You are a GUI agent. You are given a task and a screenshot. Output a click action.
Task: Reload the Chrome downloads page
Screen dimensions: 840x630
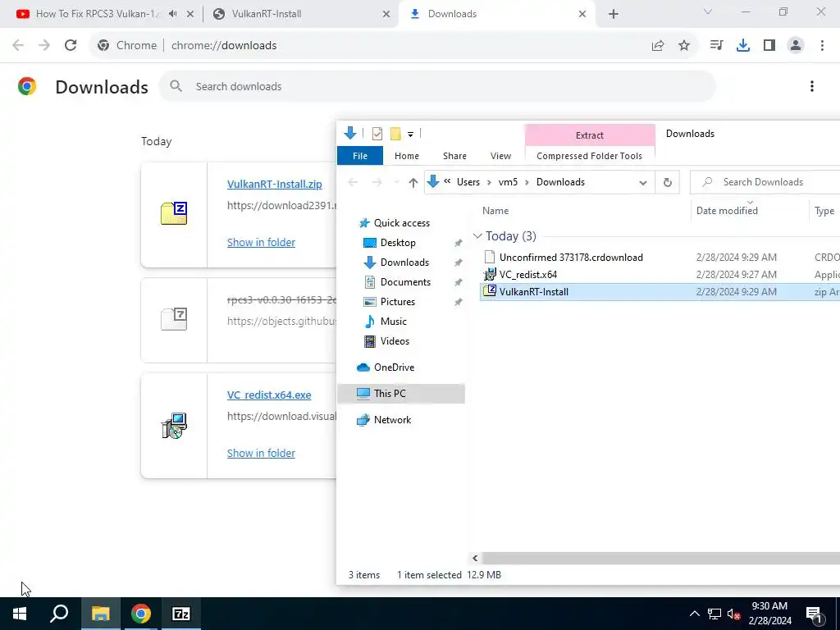pyautogui.click(x=71, y=46)
